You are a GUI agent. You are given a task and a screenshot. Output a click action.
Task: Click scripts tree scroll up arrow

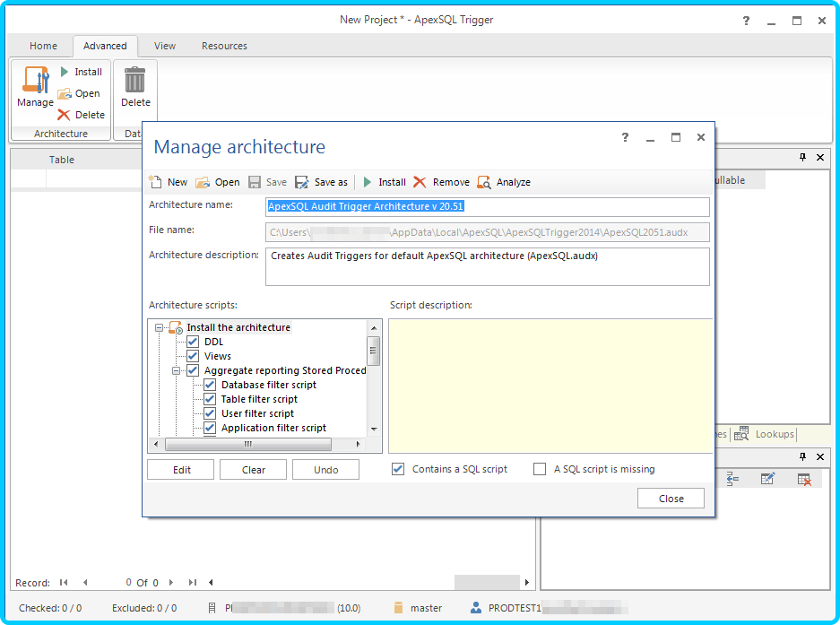pos(374,327)
